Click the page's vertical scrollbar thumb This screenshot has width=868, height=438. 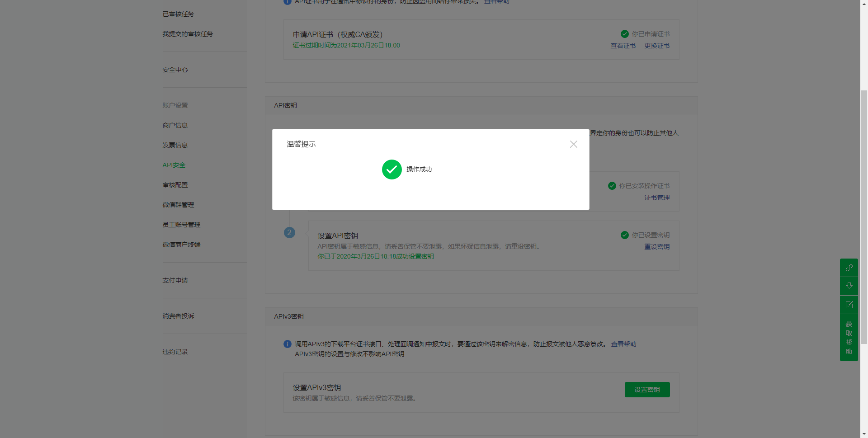[864, 217]
